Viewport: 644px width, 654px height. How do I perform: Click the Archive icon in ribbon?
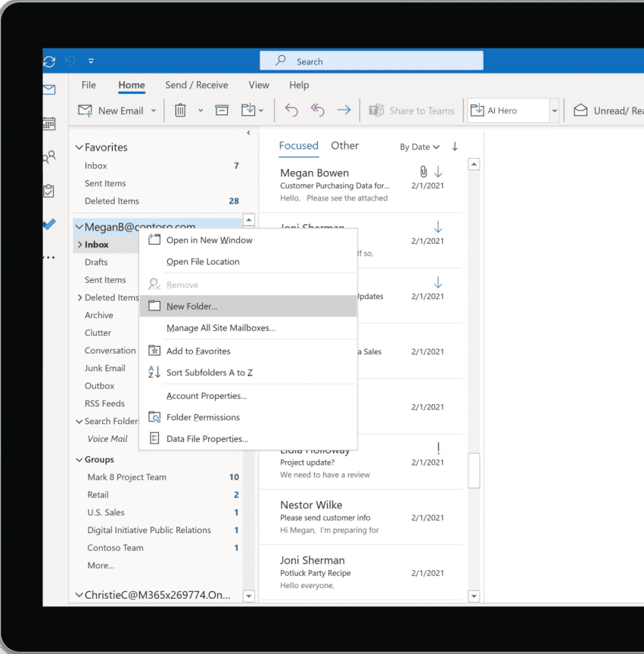[222, 110]
